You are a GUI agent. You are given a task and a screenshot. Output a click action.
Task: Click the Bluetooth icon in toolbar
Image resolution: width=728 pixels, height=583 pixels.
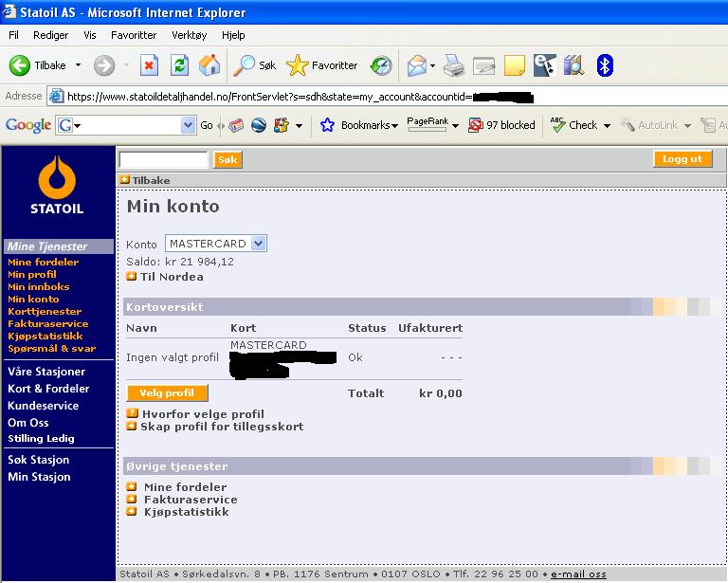[x=605, y=65]
